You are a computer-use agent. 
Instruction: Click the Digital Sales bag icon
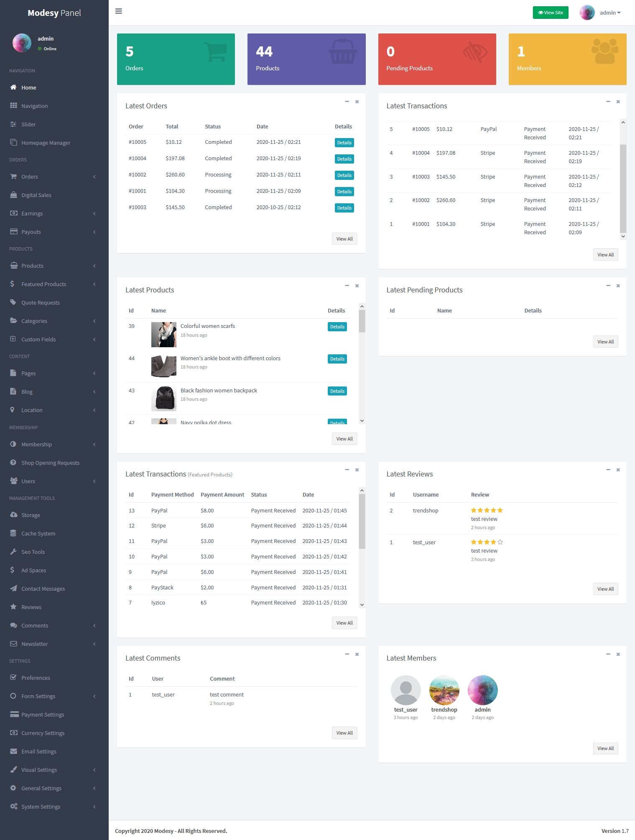pos(13,195)
